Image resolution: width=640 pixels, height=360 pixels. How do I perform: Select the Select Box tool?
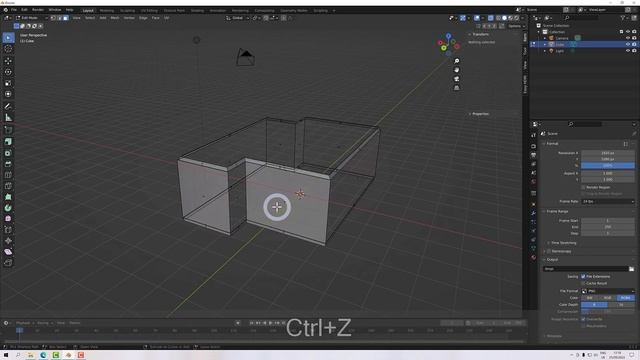coord(8,38)
